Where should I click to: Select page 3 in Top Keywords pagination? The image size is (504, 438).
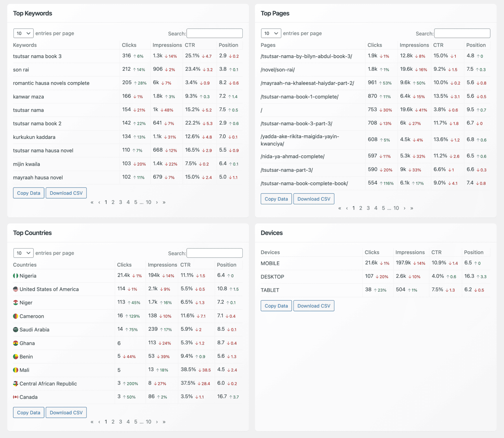120,202
